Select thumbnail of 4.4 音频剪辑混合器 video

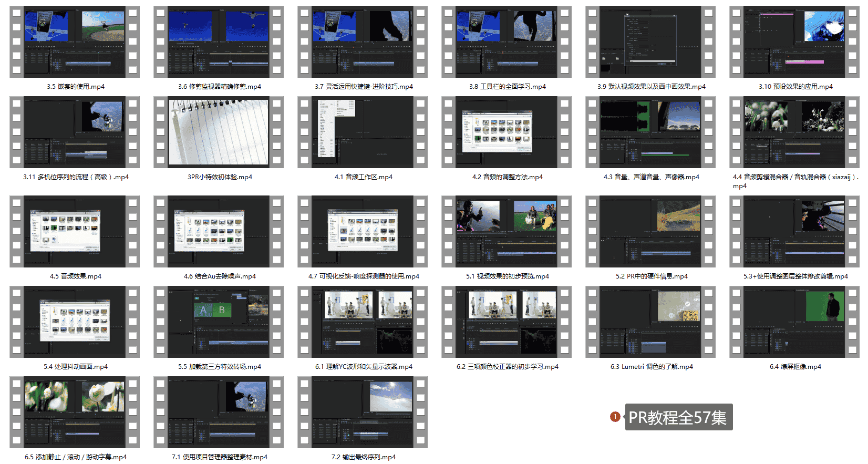tap(794, 132)
